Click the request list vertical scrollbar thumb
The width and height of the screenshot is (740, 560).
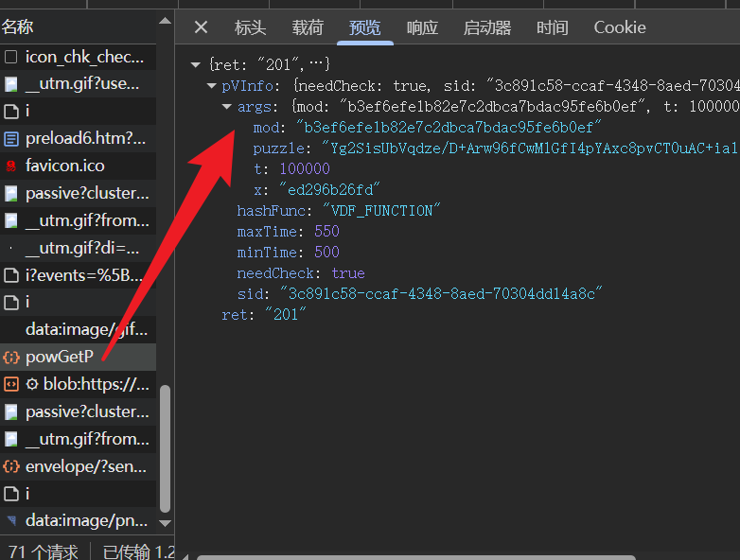point(166,448)
